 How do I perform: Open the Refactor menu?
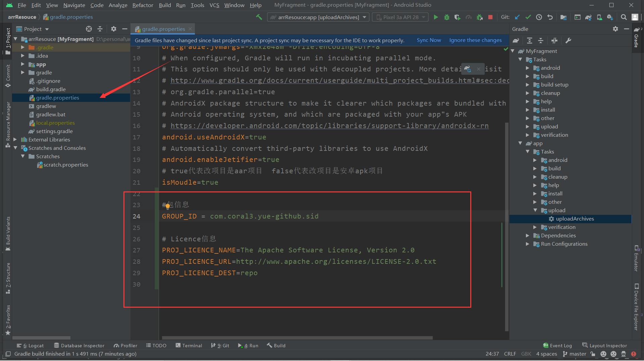click(143, 5)
